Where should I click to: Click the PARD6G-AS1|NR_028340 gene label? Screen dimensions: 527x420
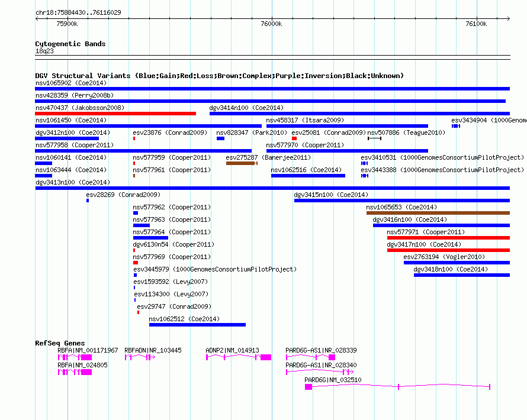pyautogui.click(x=321, y=365)
